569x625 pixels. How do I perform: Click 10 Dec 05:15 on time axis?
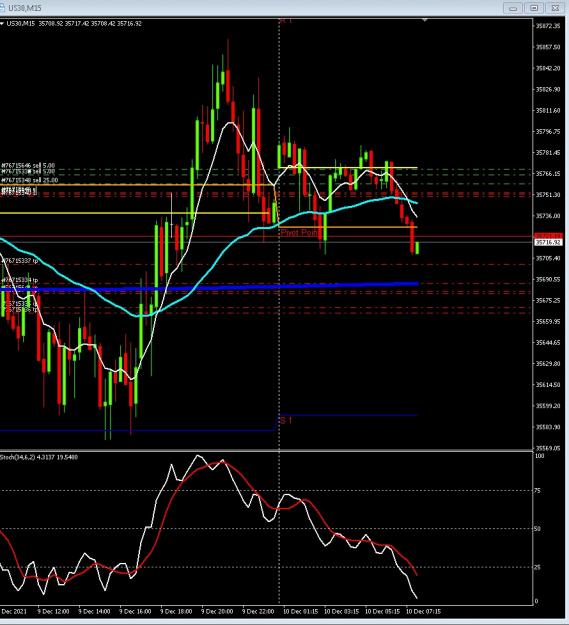pyautogui.click(x=382, y=611)
